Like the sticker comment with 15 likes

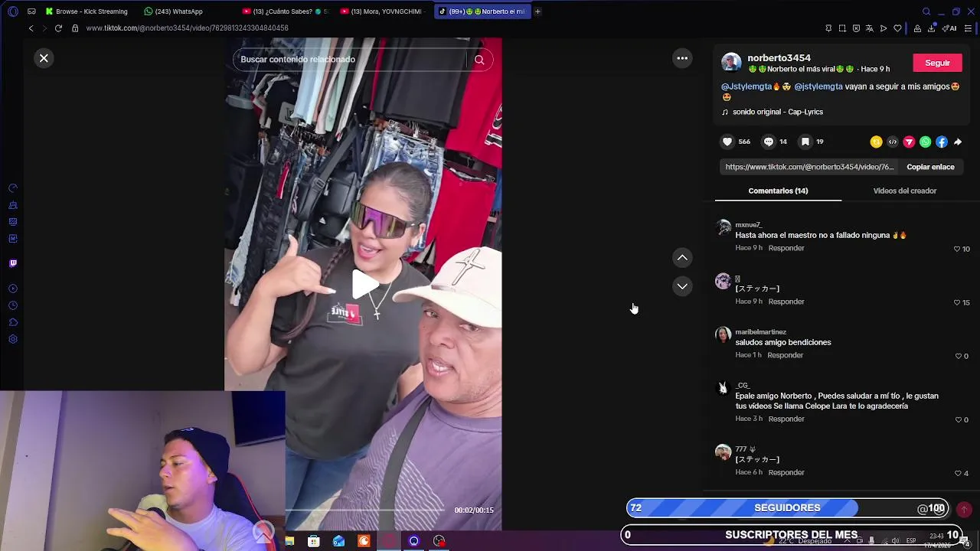coord(957,302)
